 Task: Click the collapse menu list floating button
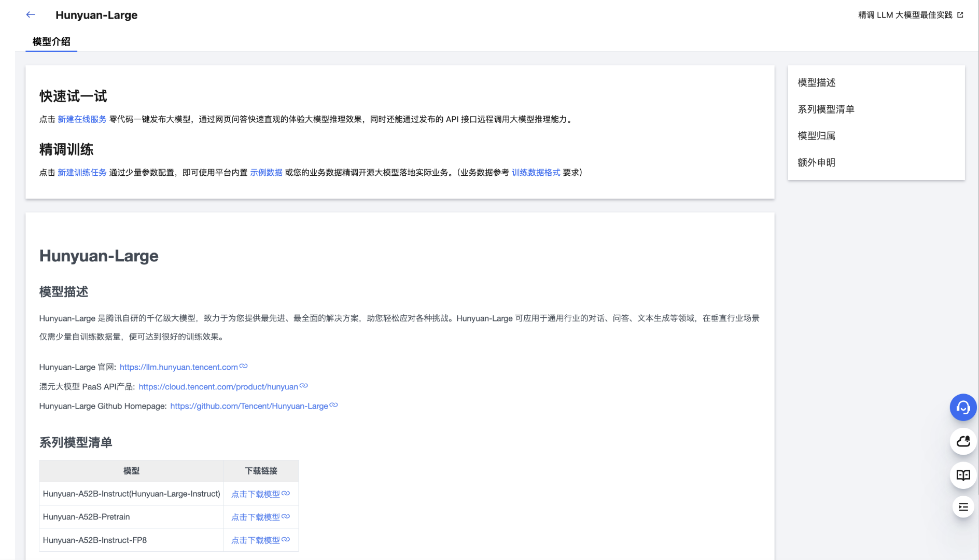tap(963, 507)
